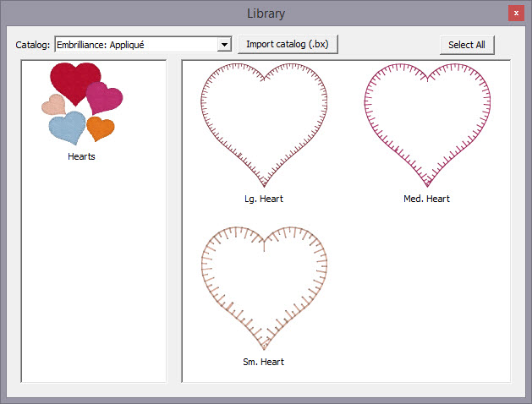Click the orange heart in Hearts icon
This screenshot has width=532, height=404.
click(101, 128)
